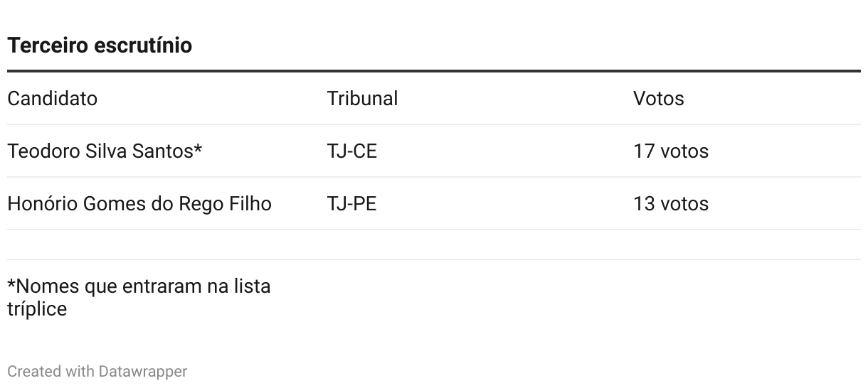
Task: Click the asterisk after Teodoro Silva Santos
Action: (199, 148)
